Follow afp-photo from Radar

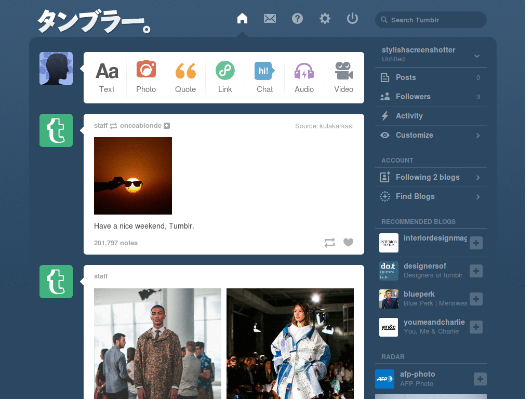click(480, 379)
